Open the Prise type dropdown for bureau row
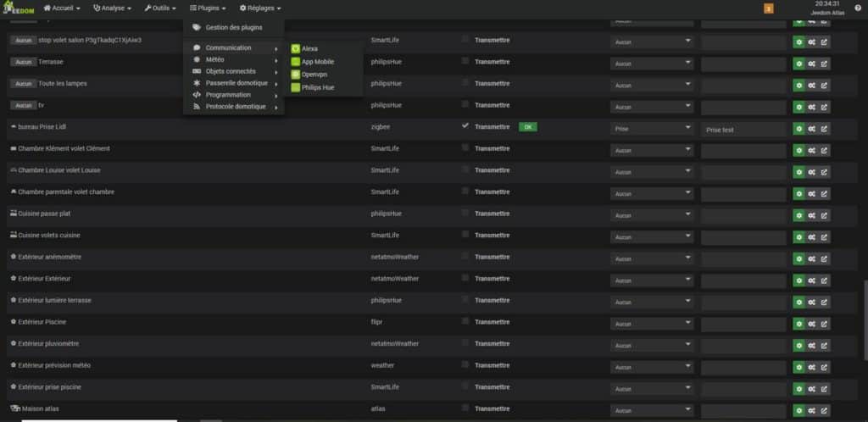Screen dimensions: 868x422 pyautogui.click(x=651, y=129)
